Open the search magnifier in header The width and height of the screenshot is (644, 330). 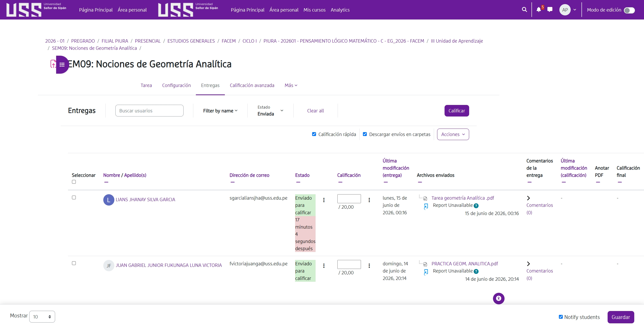coord(524,10)
